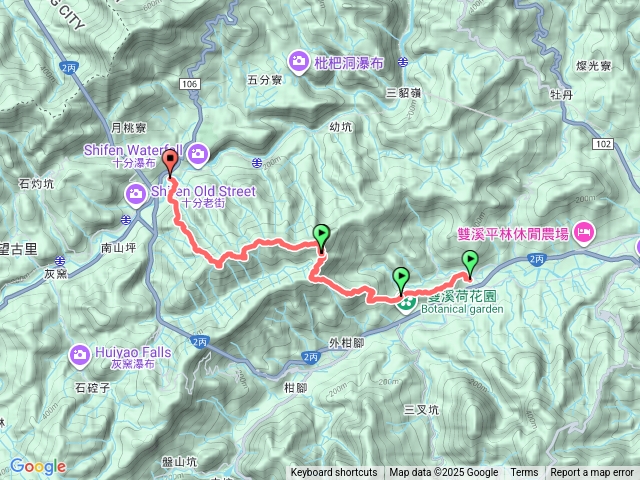Select the first green waypoint flag on the route
This screenshot has width=640, height=480.
click(x=321, y=238)
